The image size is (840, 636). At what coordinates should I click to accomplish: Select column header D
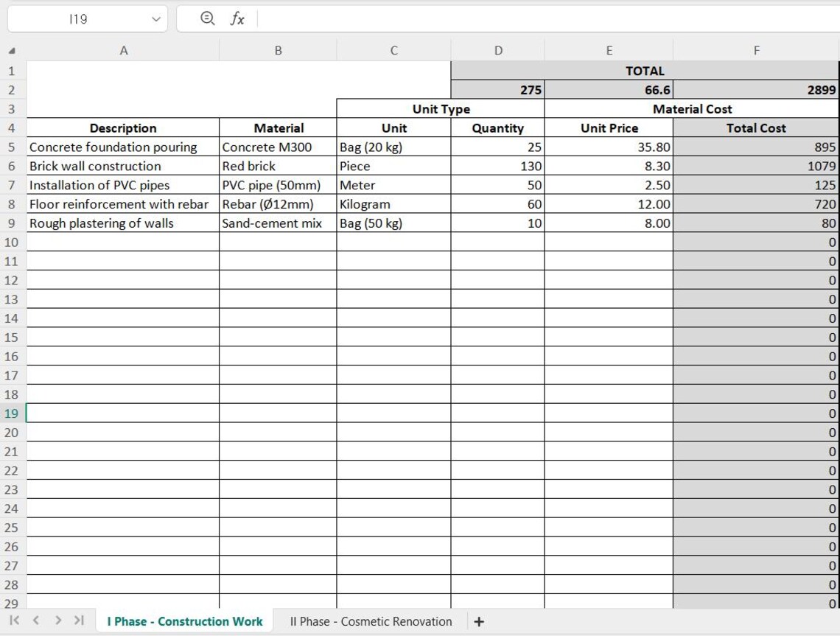pyautogui.click(x=498, y=50)
